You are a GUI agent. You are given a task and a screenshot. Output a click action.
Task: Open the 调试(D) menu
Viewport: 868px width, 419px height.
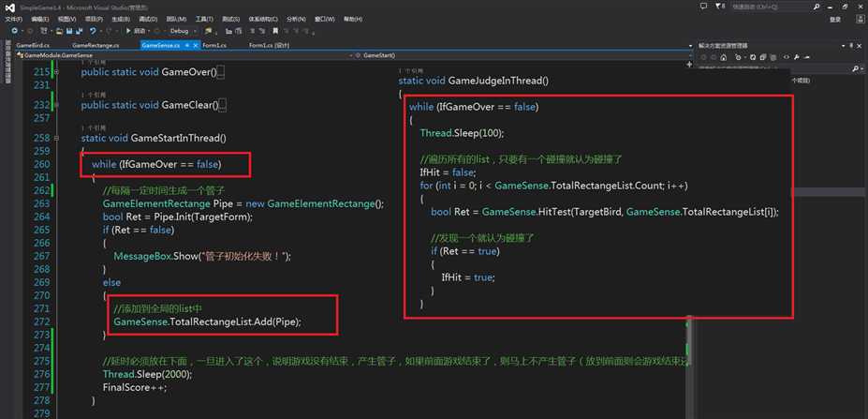coord(148,19)
